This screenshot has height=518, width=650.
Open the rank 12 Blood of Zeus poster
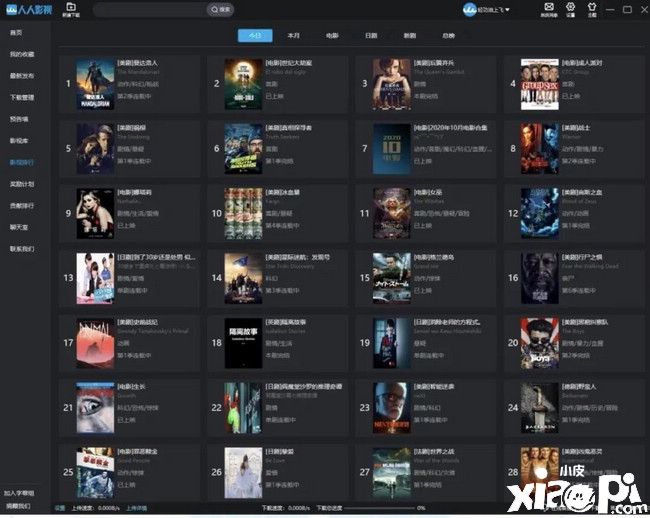[540, 213]
